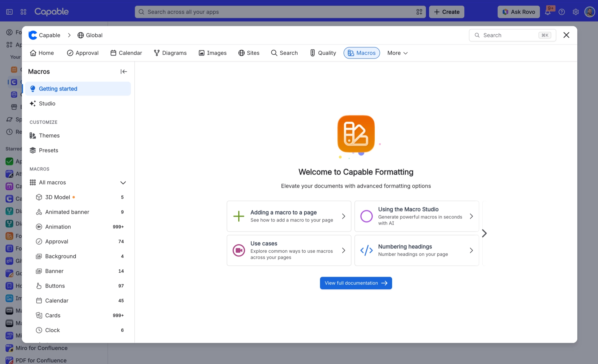This screenshot has height=364, width=598.
Task: Close the Capable dialog
Action: [x=566, y=35]
